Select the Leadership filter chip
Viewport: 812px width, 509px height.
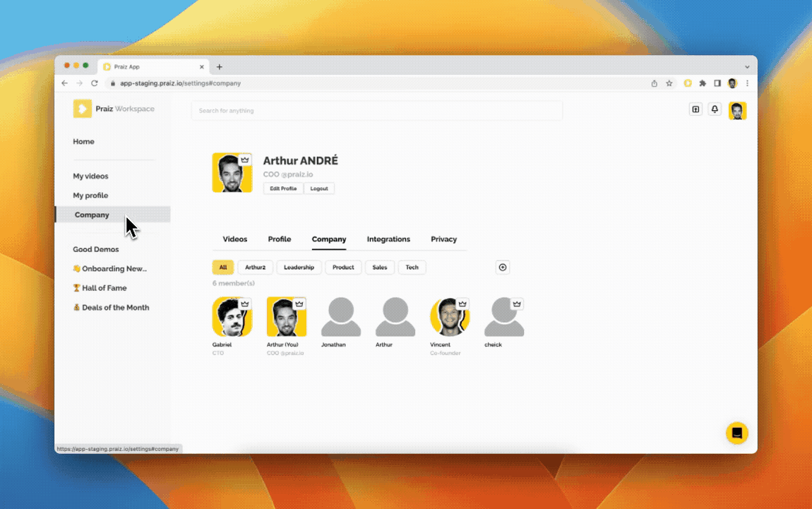click(299, 268)
